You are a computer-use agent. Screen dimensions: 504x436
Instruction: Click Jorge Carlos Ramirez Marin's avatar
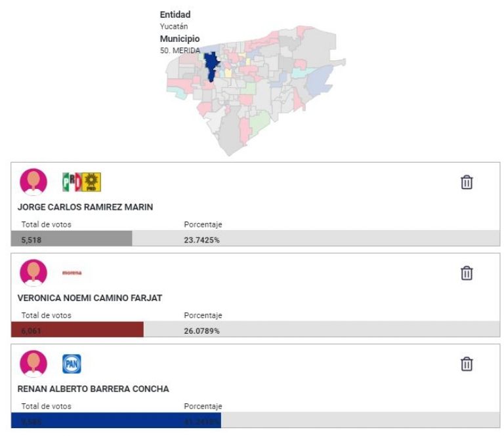33,182
